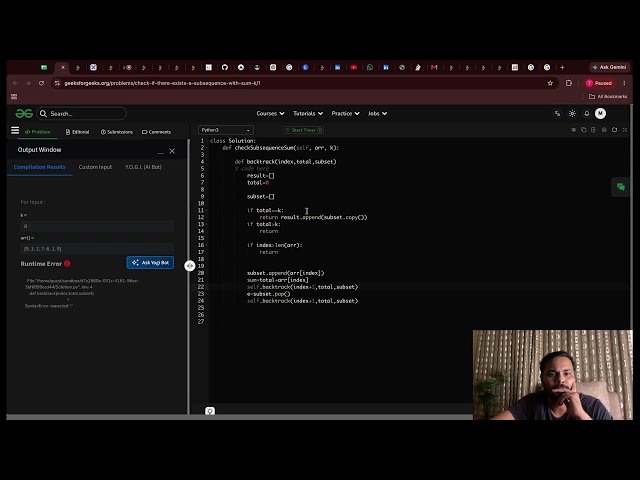Go back with browser back arrow
The width and height of the screenshot is (640, 480).
point(16,83)
